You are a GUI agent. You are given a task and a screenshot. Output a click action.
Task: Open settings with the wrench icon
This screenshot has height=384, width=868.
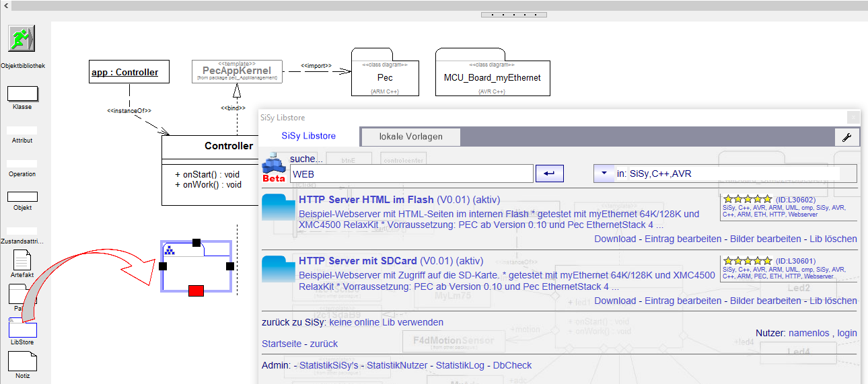click(846, 137)
